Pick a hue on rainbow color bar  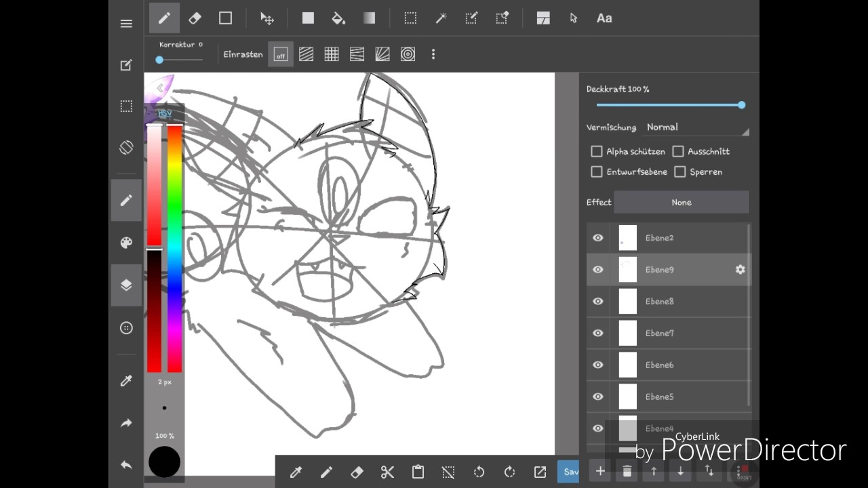[175, 248]
